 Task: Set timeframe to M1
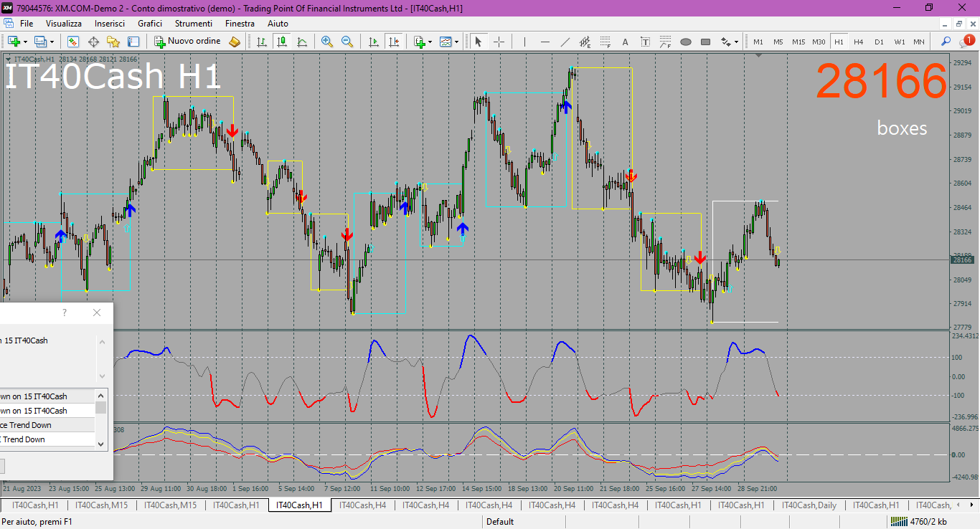click(x=758, y=42)
